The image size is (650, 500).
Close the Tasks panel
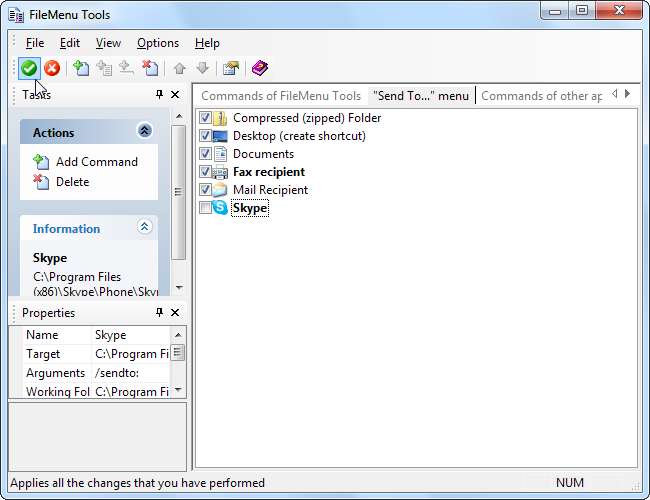tap(175, 95)
